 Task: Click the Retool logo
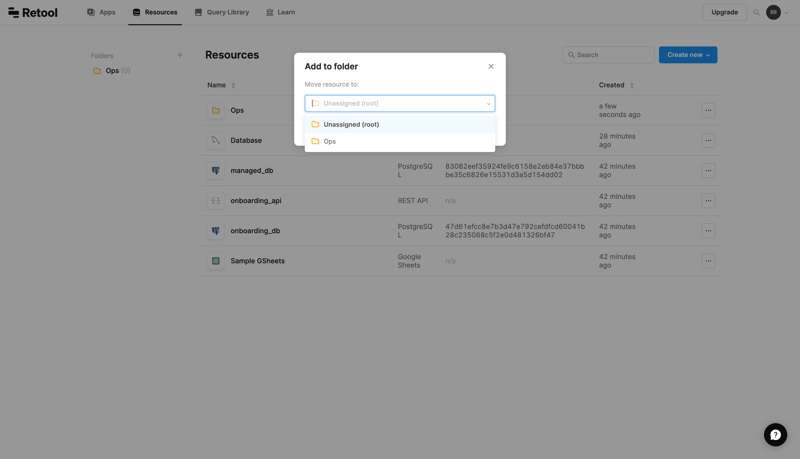[33, 12]
